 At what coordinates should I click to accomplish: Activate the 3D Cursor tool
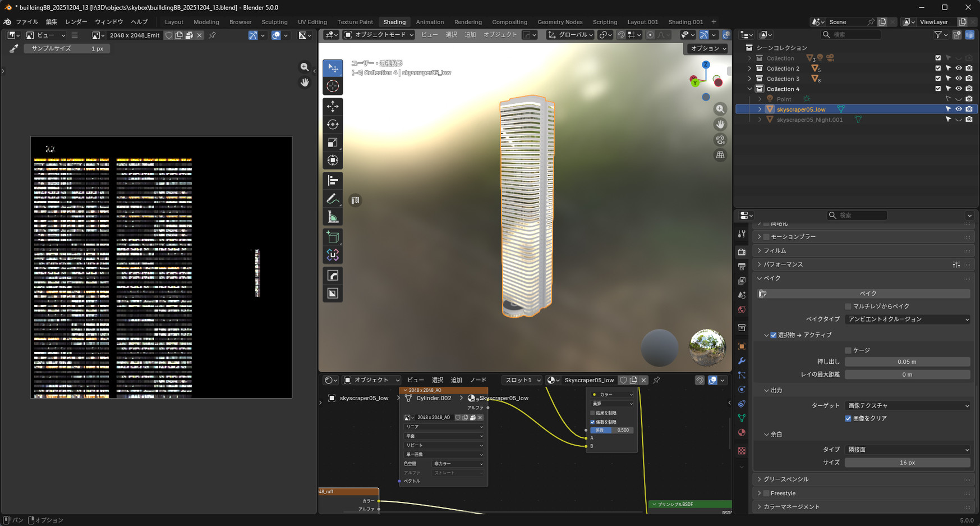[x=333, y=86]
